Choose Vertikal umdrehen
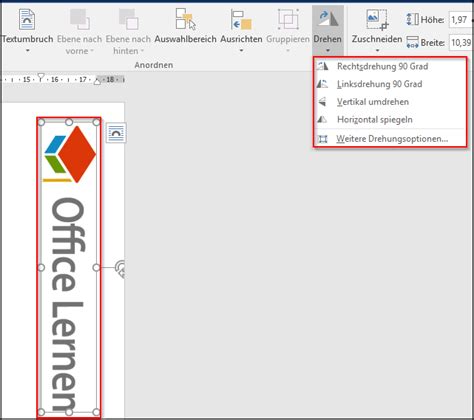The height and width of the screenshot is (420, 474). coord(390,102)
